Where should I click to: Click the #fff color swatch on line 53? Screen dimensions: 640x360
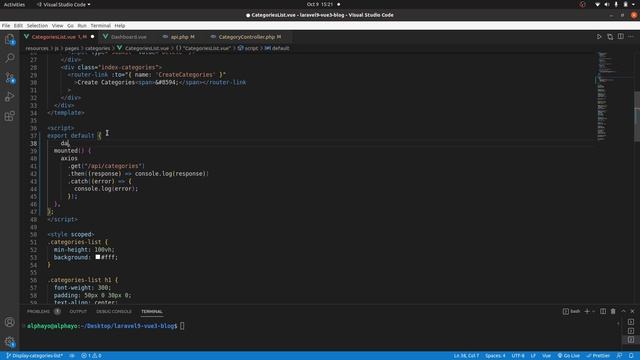(98, 257)
